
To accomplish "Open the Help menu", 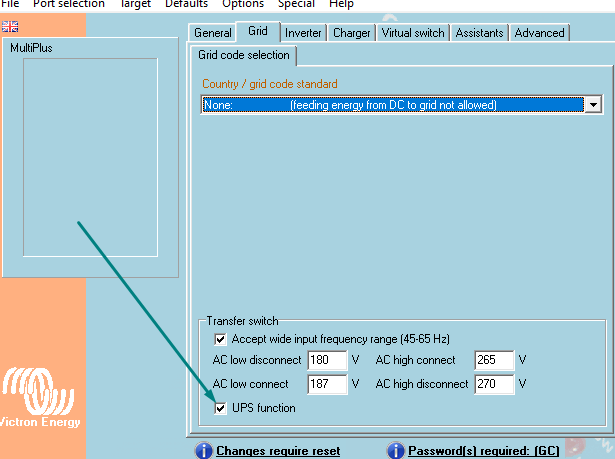I will click(x=341, y=4).
